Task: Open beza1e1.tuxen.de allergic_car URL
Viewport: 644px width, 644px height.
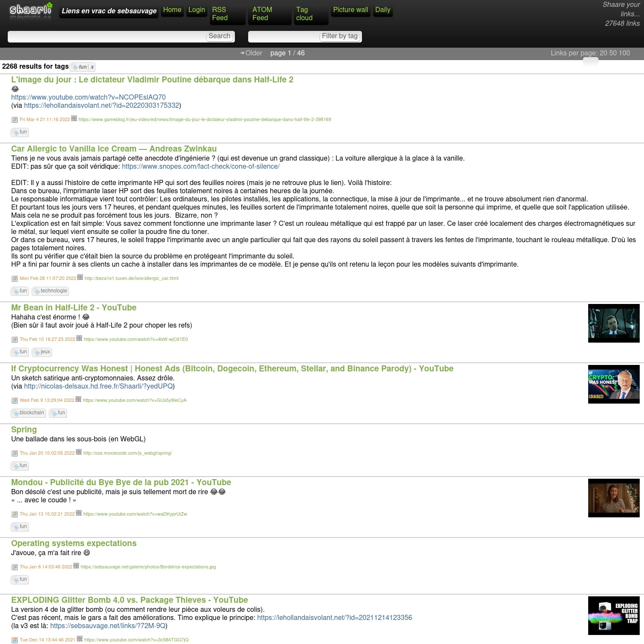Action: coord(131,279)
